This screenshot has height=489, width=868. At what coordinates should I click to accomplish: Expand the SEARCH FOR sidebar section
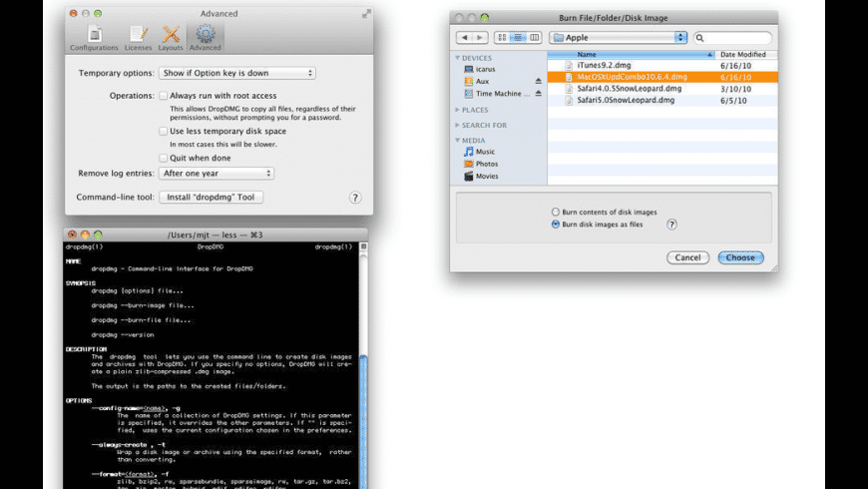[458, 125]
